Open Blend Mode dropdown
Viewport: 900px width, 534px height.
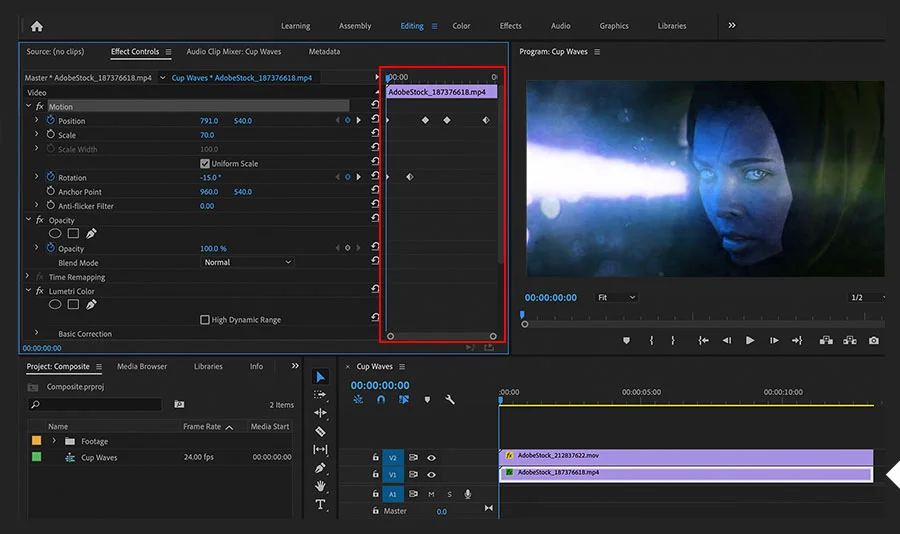[247, 262]
